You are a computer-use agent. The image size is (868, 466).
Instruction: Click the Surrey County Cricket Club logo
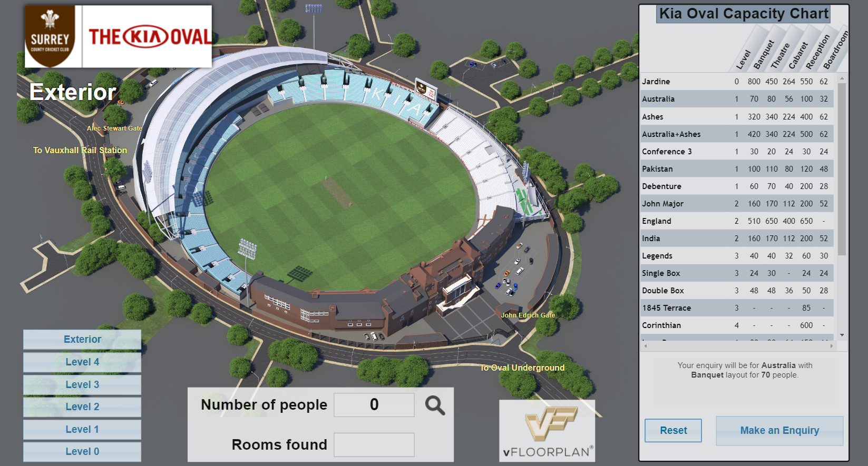(51, 36)
